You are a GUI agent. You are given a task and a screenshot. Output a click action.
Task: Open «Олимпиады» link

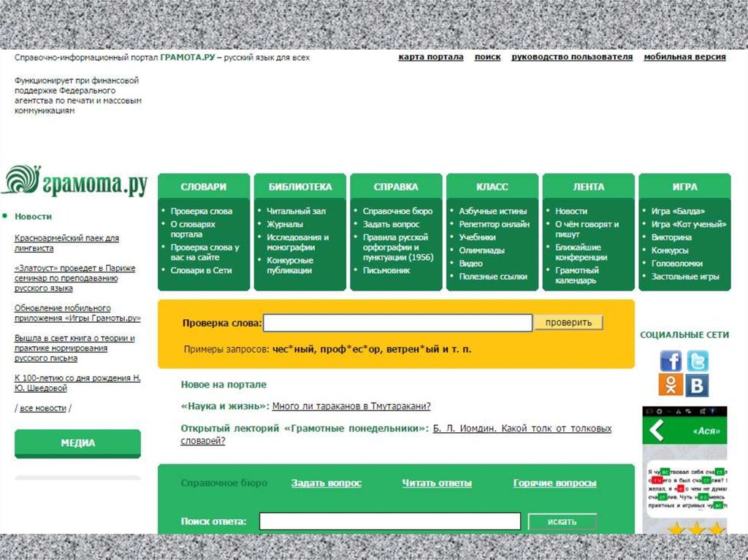tap(482, 250)
